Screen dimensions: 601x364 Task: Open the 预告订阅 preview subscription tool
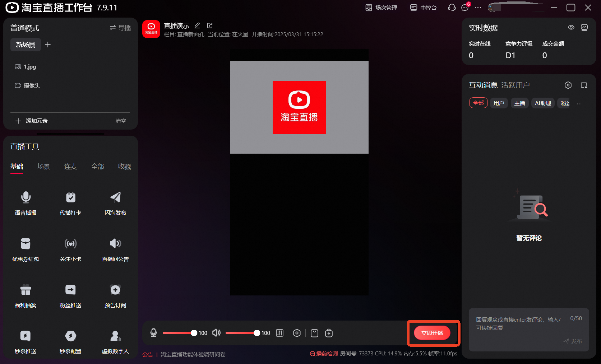tap(115, 295)
